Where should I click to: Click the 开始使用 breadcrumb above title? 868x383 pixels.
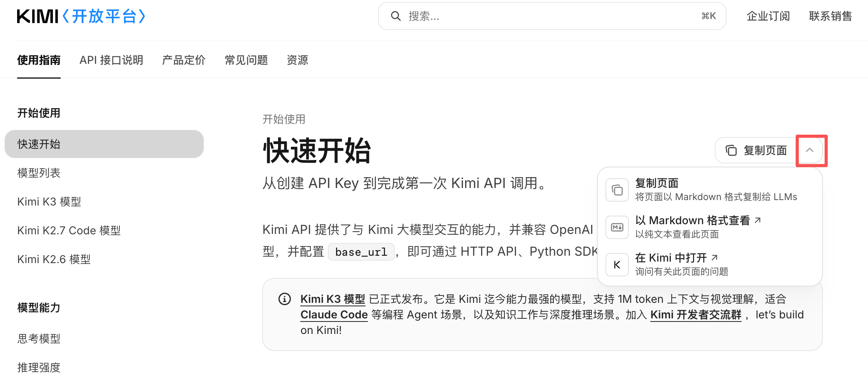pyautogui.click(x=284, y=119)
